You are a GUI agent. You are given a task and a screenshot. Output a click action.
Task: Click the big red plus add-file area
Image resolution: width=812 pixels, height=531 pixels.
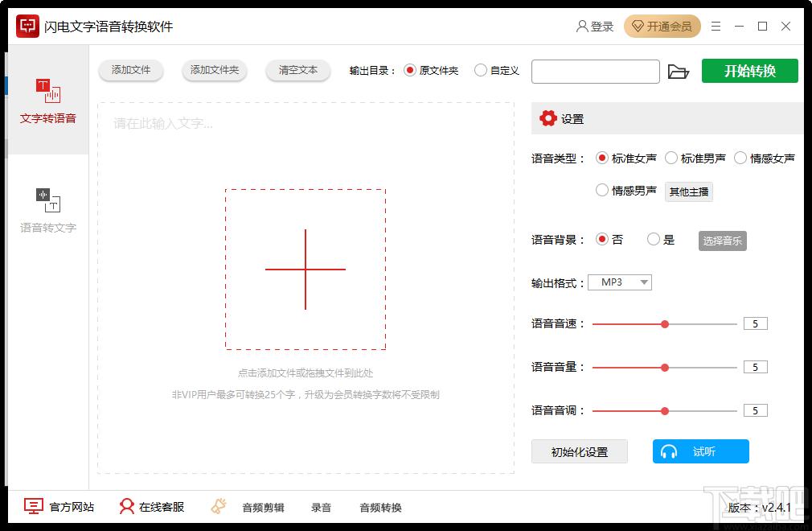pyautogui.click(x=306, y=270)
